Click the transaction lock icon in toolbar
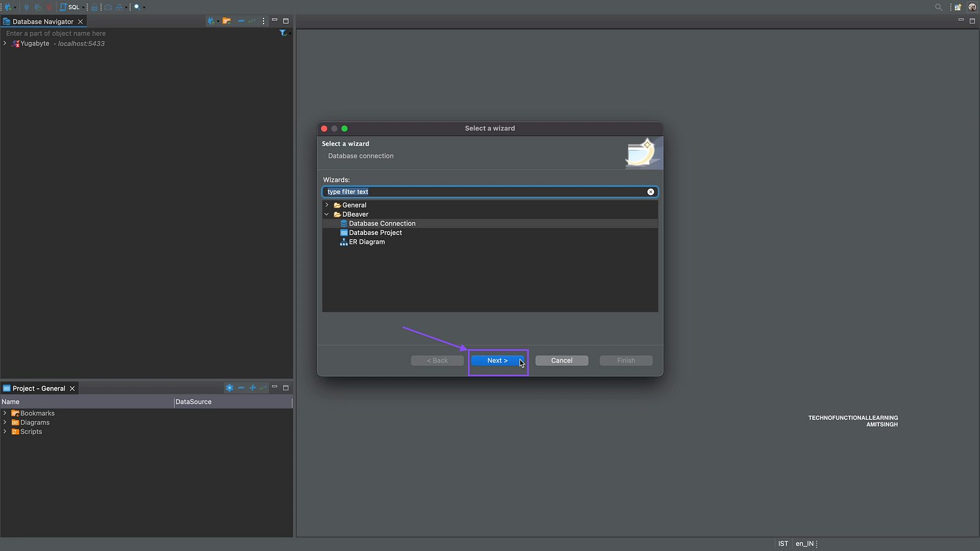This screenshot has height=551, width=980. [x=95, y=7]
